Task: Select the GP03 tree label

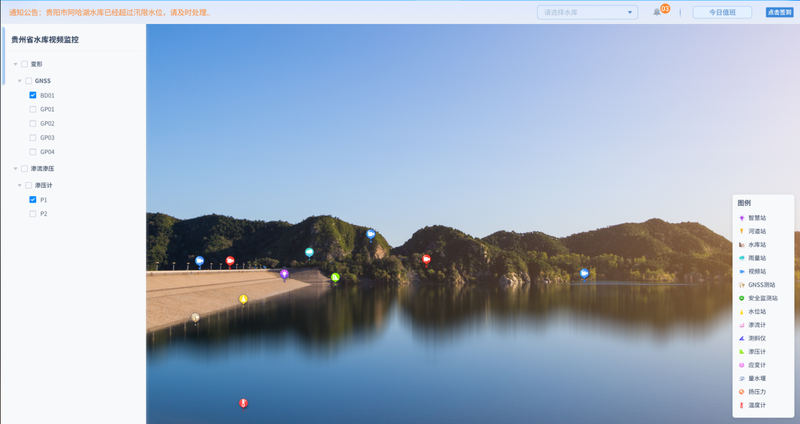Action: (x=47, y=138)
